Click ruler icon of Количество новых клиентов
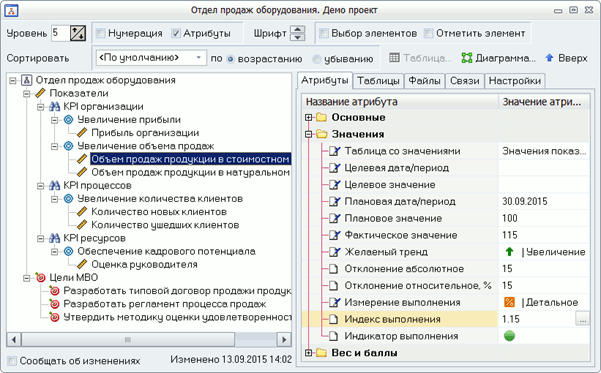This screenshot has height=373, width=601. pos(82,212)
